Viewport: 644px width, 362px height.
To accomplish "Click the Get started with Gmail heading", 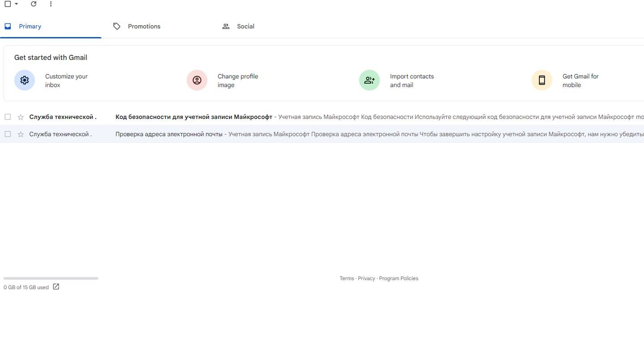I will click(51, 58).
